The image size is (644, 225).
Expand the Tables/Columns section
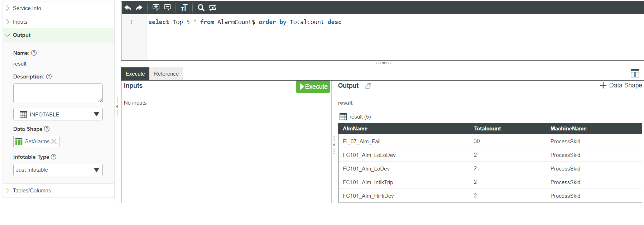(x=32, y=191)
